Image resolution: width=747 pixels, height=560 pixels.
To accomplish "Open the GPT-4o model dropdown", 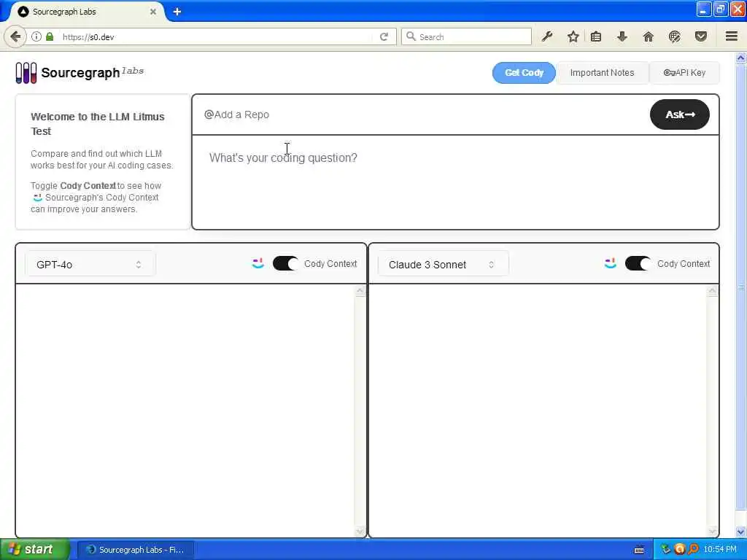I will tap(90, 264).
